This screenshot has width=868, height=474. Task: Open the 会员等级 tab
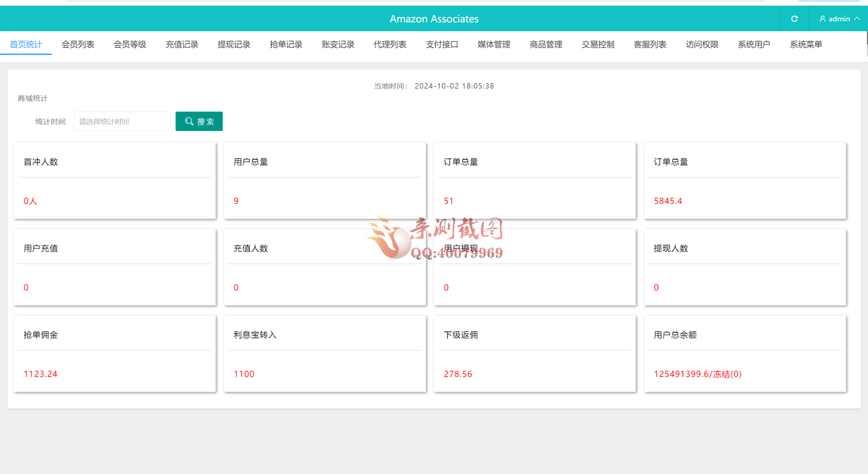tap(130, 44)
